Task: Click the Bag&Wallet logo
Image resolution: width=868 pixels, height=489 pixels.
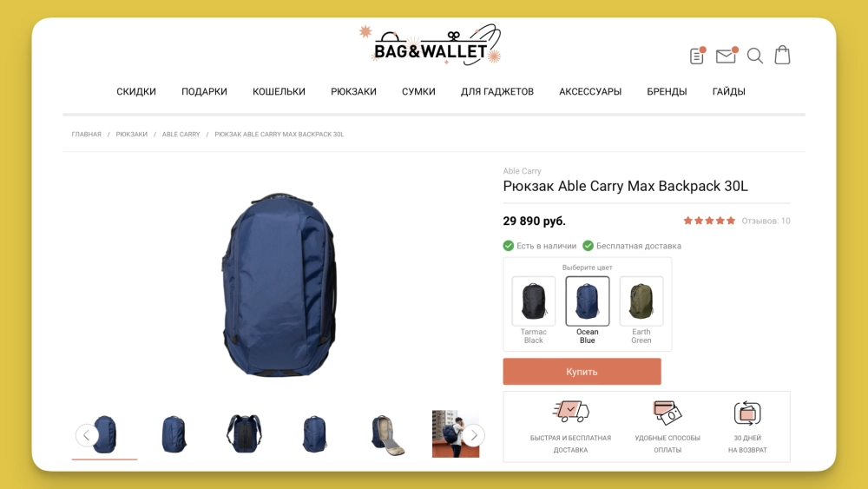Action: tap(431, 45)
